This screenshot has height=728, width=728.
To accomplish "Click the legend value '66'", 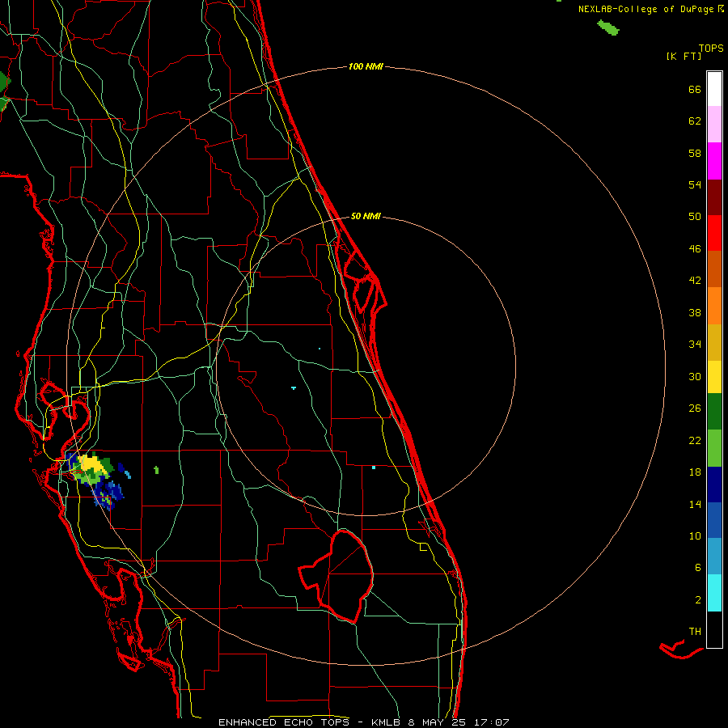I will [x=695, y=90].
